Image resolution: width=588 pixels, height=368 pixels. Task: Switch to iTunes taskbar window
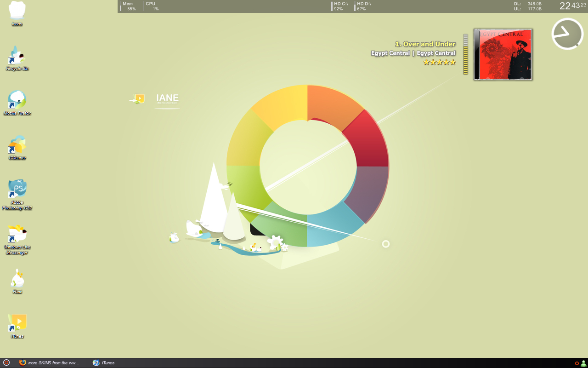pos(104,363)
